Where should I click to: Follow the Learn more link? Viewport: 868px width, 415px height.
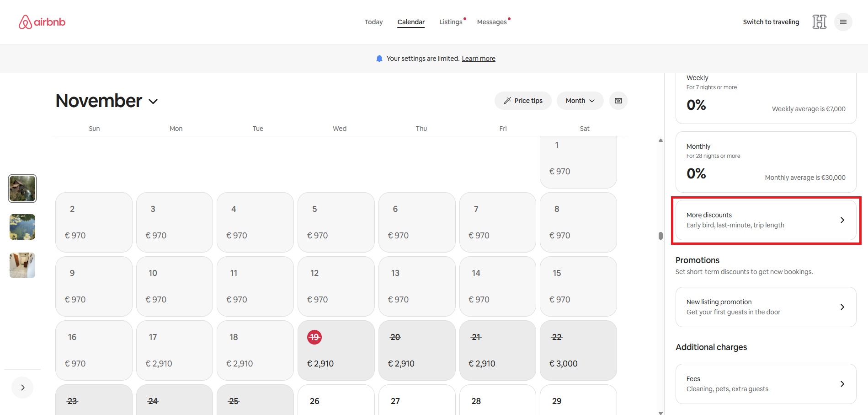point(479,59)
